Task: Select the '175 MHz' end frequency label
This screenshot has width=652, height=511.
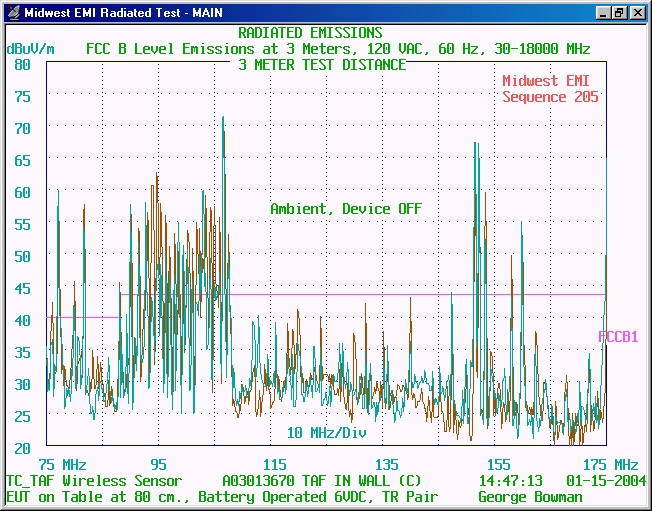Action: coord(611,465)
